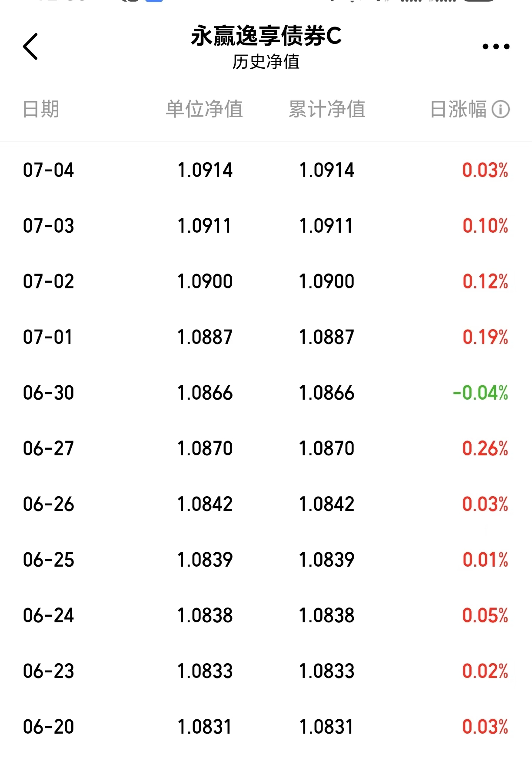Tap the back arrow icon

[30, 46]
